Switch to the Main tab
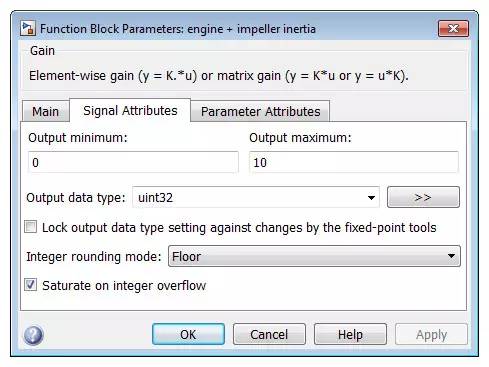The image size is (489, 367). coord(46,111)
